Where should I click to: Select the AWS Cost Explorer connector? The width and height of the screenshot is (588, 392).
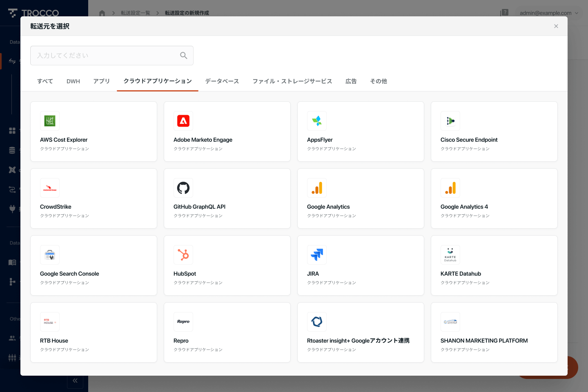pyautogui.click(x=94, y=131)
